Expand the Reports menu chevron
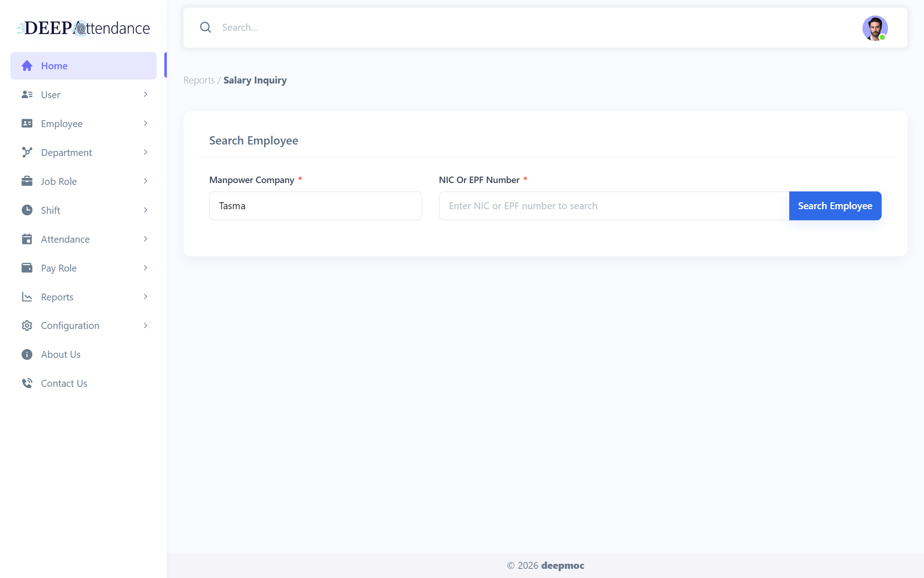 click(x=145, y=297)
